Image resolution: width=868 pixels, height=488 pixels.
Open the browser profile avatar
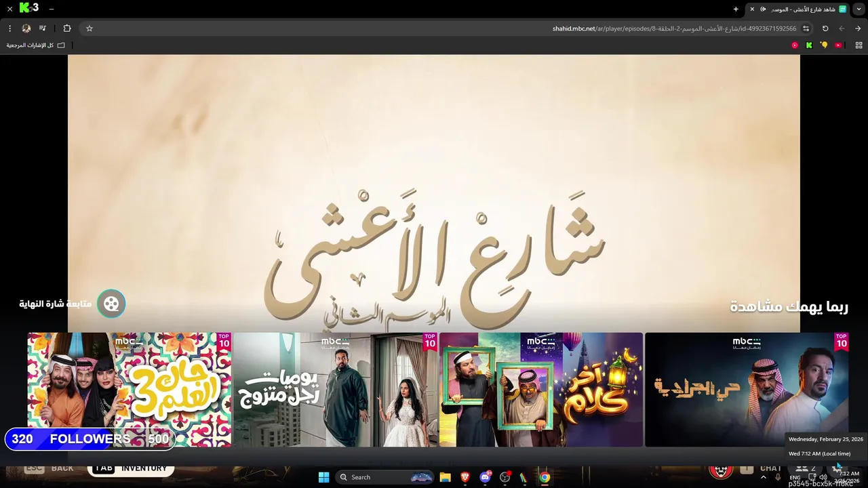point(26,28)
